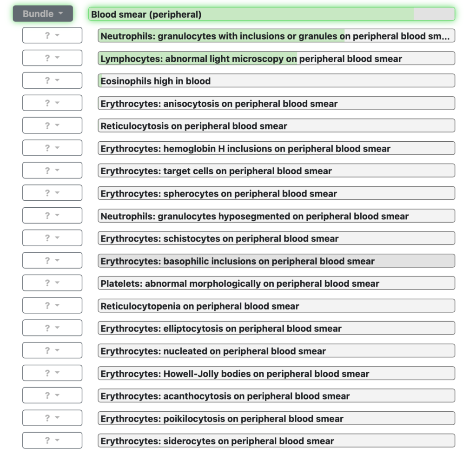Viewport: 476px width, 454px height.
Task: Open the dropdown next to Reticulocytopenia
Action: pyautogui.click(x=52, y=305)
